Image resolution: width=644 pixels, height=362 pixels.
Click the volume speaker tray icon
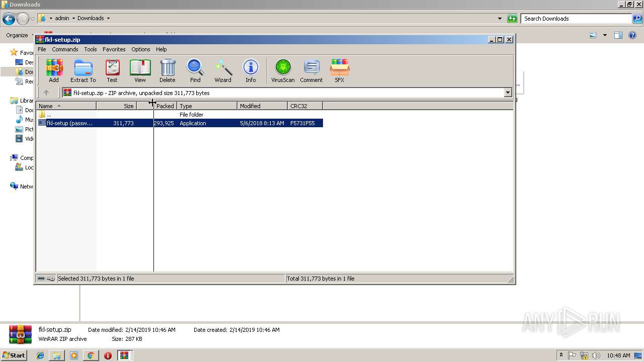[596, 355]
